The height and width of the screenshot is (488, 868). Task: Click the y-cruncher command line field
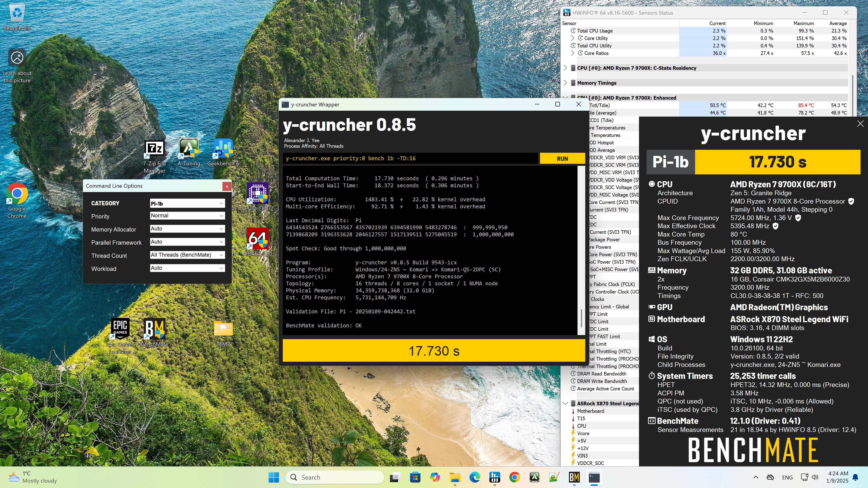click(x=410, y=158)
